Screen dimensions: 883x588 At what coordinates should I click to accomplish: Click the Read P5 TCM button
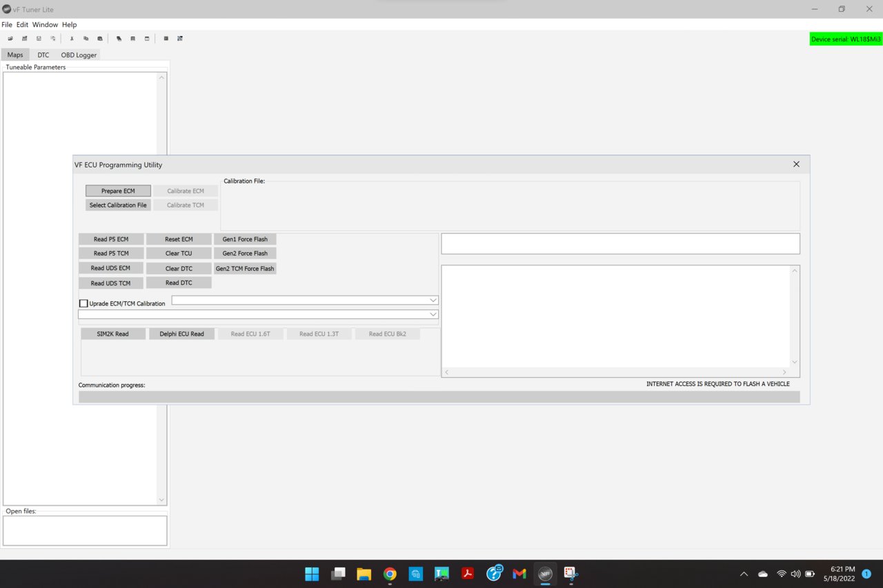click(x=111, y=253)
